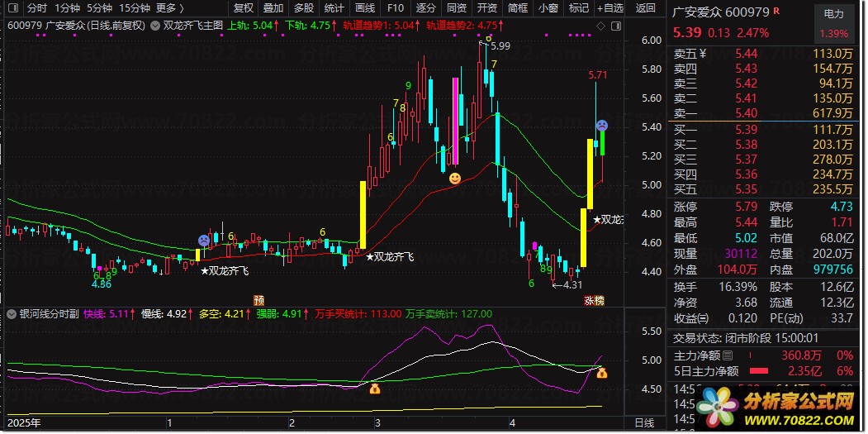This screenshot has height=434, width=868.
Task: Click the 内盘 979756 value
Action: [x=832, y=270]
